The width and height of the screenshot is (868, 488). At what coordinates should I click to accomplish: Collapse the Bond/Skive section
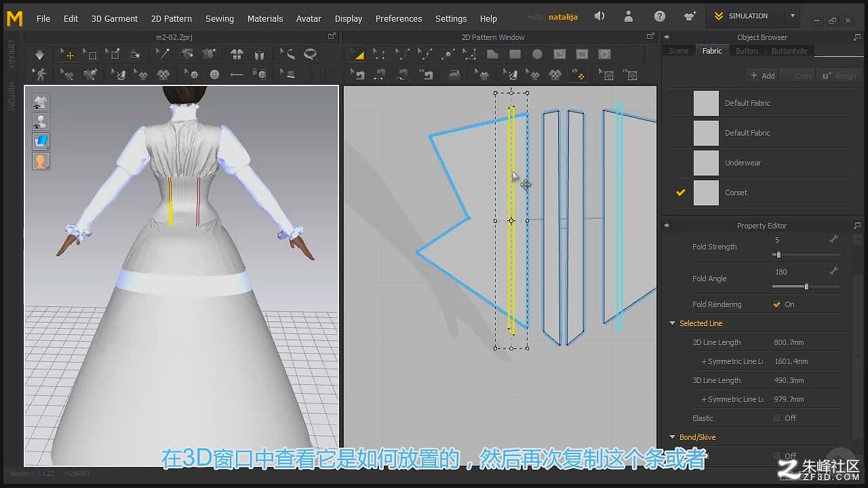point(673,437)
